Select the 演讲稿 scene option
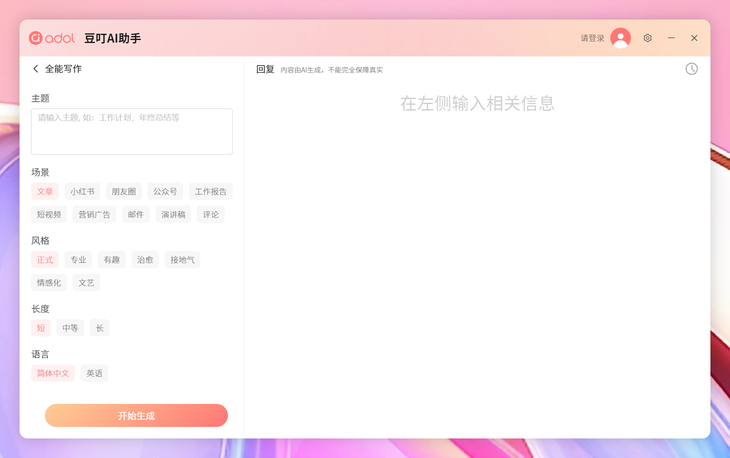730x458 pixels. click(173, 214)
